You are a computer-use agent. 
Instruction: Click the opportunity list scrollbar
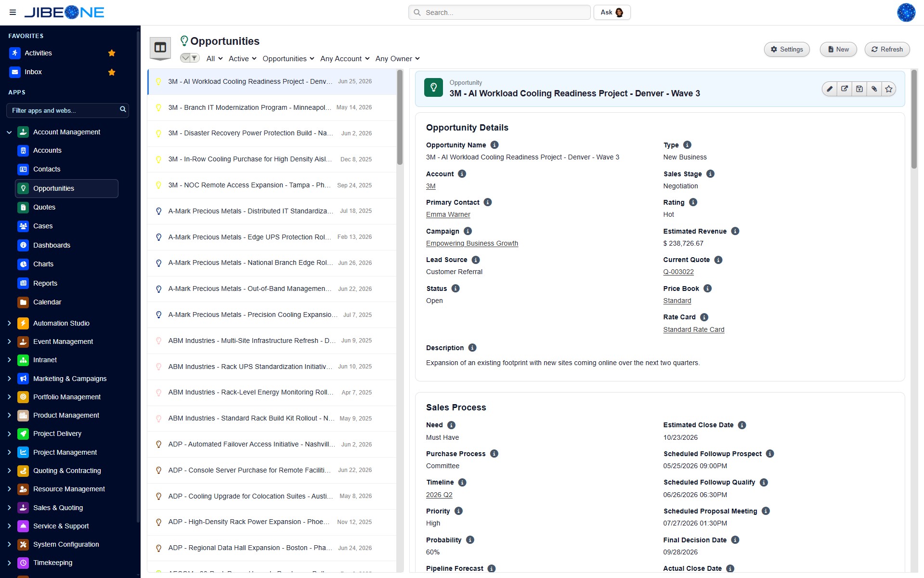pos(400,118)
